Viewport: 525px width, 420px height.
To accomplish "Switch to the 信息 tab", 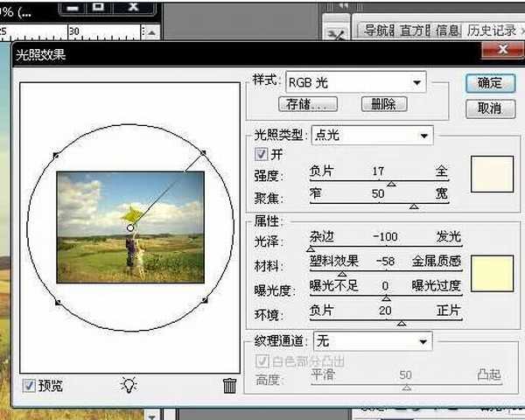I will tap(447, 31).
